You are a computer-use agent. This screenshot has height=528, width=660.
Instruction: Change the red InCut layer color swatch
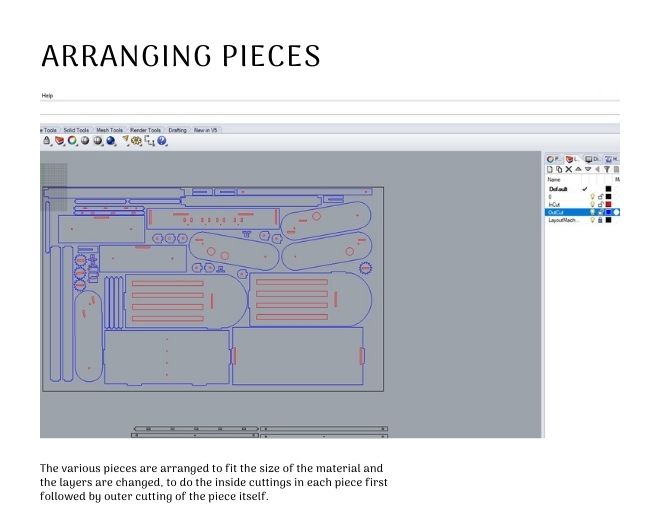[x=608, y=204]
